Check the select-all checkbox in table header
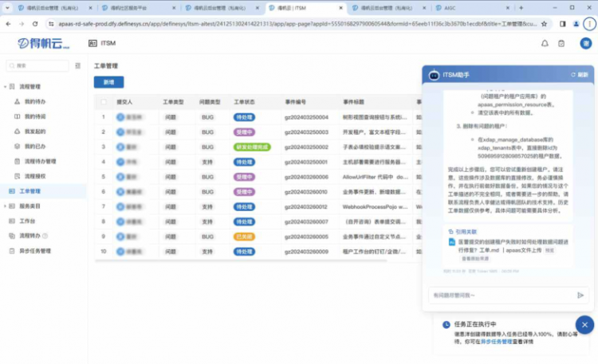 click(103, 102)
